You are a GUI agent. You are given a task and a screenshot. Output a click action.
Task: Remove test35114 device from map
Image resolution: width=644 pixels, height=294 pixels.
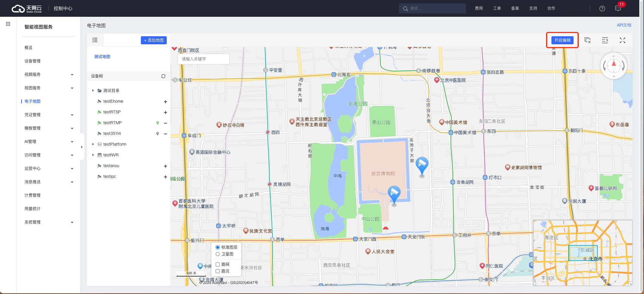click(165, 134)
